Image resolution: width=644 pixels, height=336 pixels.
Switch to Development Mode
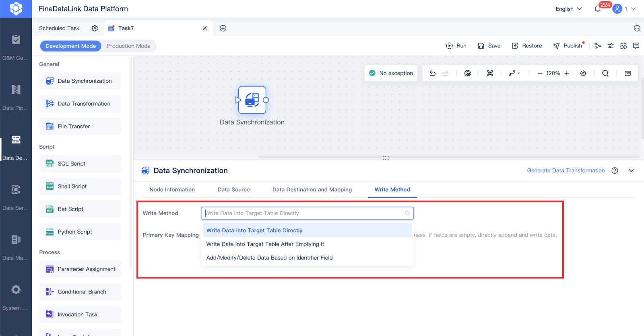point(70,46)
